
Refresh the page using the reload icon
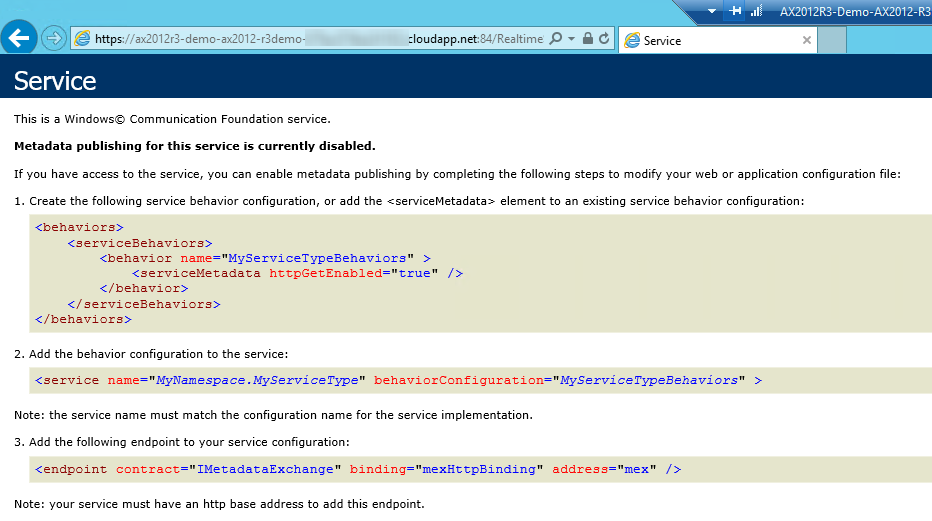pyautogui.click(x=604, y=39)
